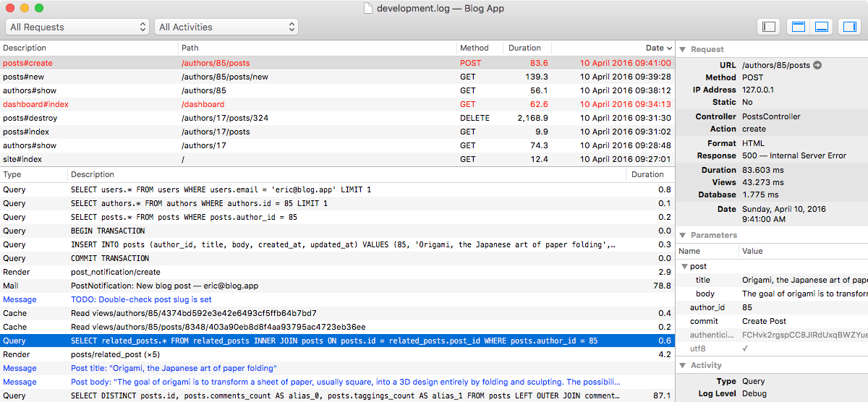Select the site#index request row

(x=337, y=159)
